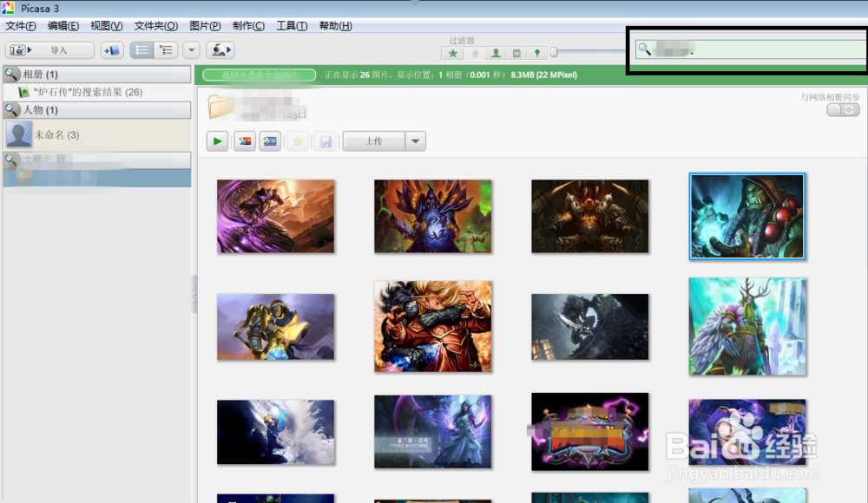The image size is (868, 503).
Task: Open the File (文件) menu
Action: click(21, 26)
